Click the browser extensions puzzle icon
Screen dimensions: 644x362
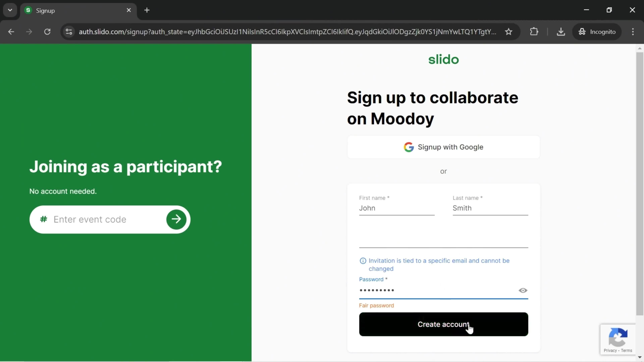click(x=535, y=31)
